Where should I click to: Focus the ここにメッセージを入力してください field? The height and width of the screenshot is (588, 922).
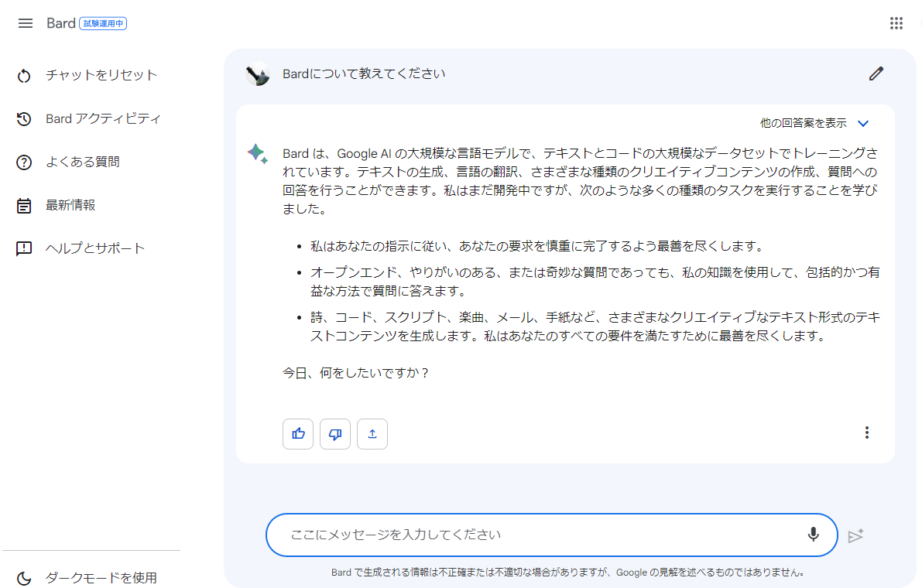coord(551,535)
